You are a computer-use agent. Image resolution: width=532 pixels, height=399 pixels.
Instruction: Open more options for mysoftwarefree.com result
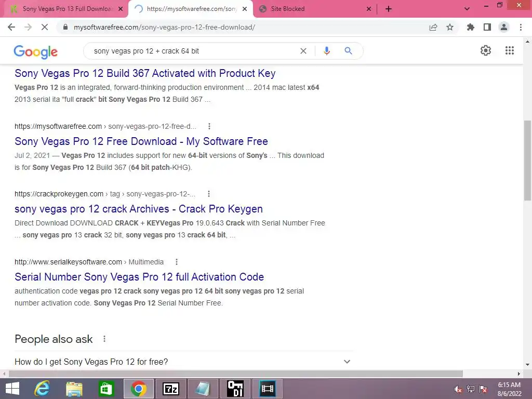209,126
